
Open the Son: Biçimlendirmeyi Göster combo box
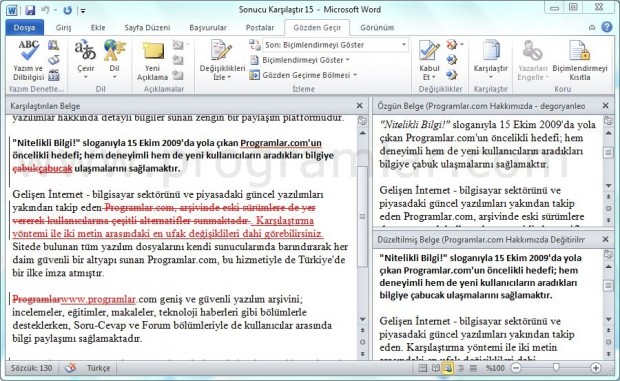point(335,45)
